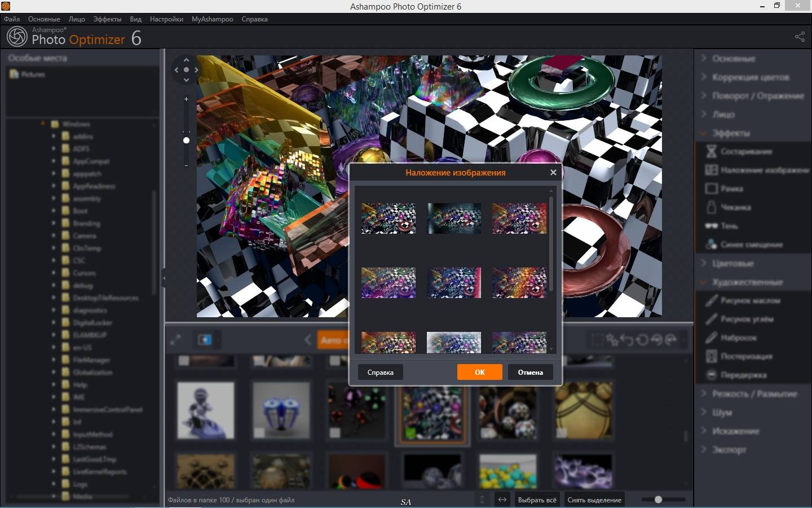Open the Эффекты menu in menu bar
Image resolution: width=812 pixels, height=508 pixels.
point(107,19)
